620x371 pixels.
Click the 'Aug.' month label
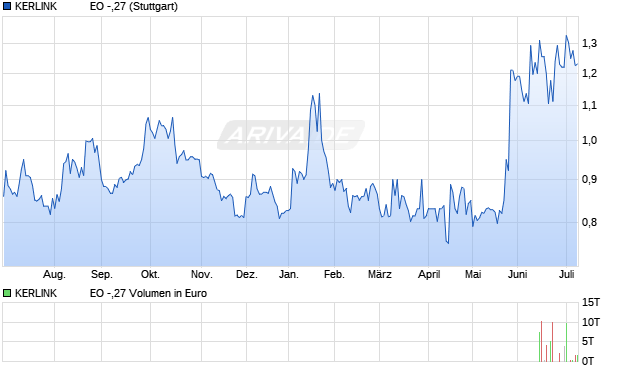click(x=54, y=274)
